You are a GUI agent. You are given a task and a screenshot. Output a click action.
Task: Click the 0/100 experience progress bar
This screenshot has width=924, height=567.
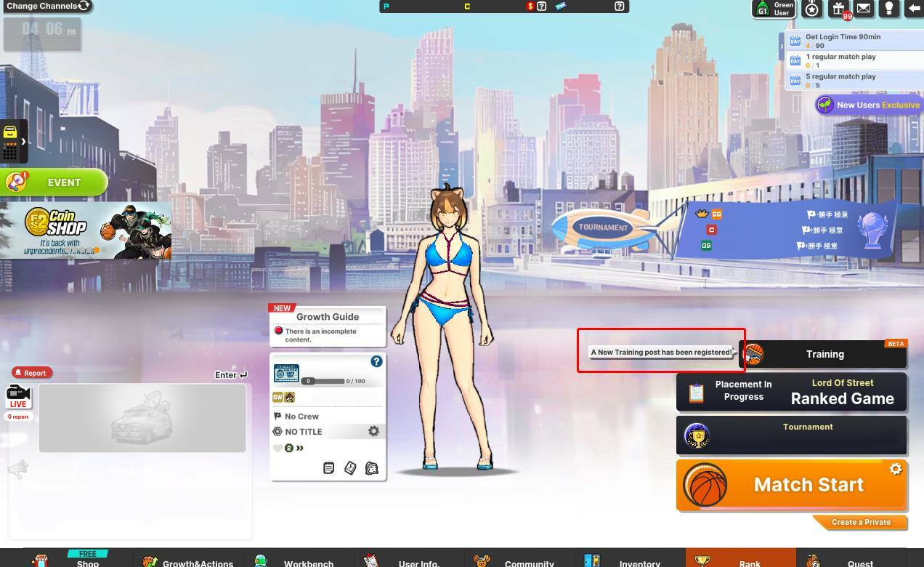323,381
